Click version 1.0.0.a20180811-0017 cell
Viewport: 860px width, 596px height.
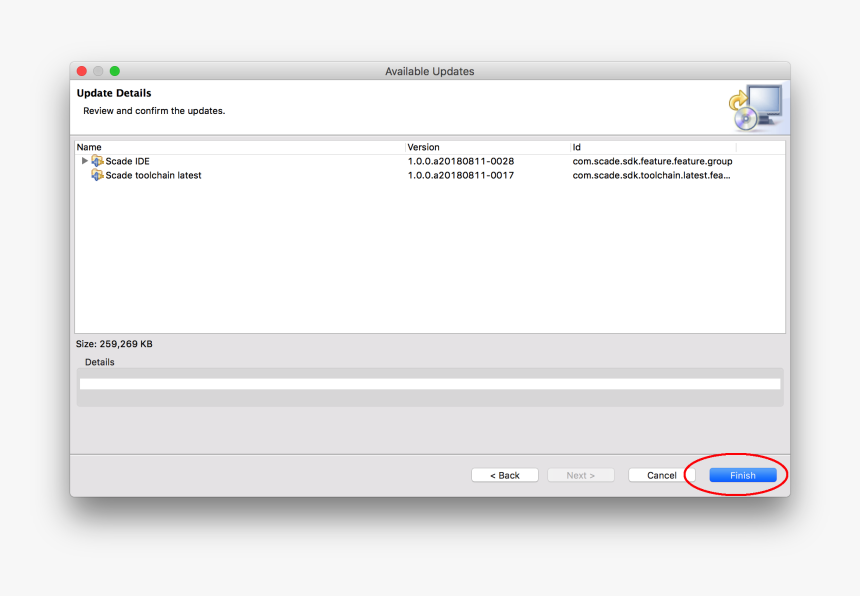coord(461,175)
